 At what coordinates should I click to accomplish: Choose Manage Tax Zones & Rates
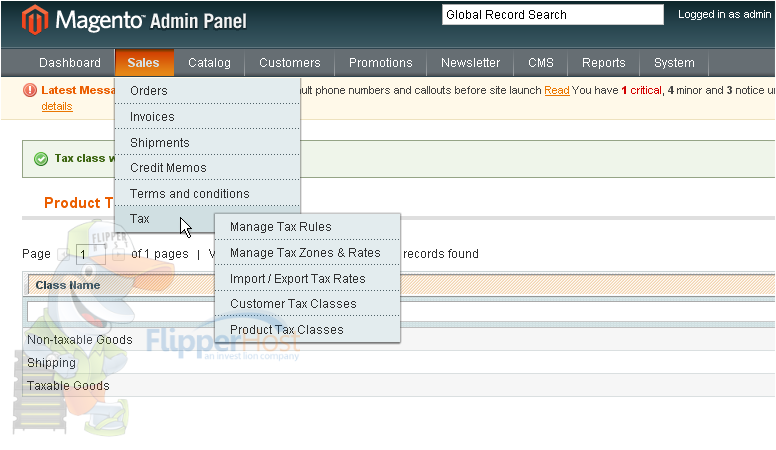[x=307, y=252]
